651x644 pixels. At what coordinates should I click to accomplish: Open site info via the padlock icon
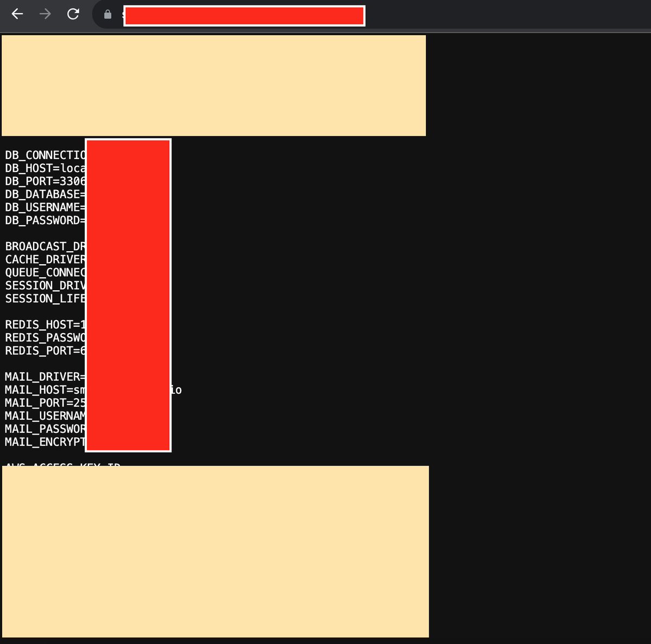click(107, 15)
